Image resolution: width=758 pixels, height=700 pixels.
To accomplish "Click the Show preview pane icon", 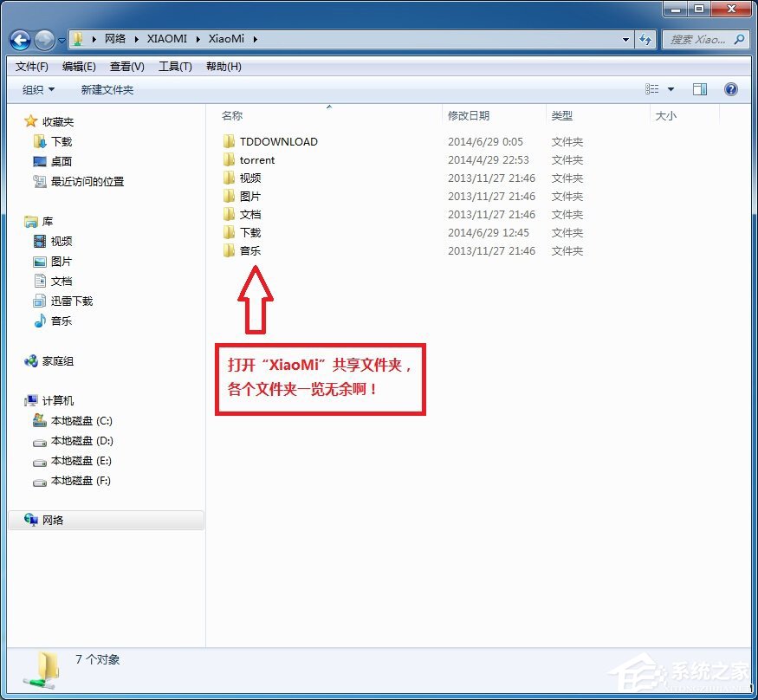I will (x=700, y=88).
